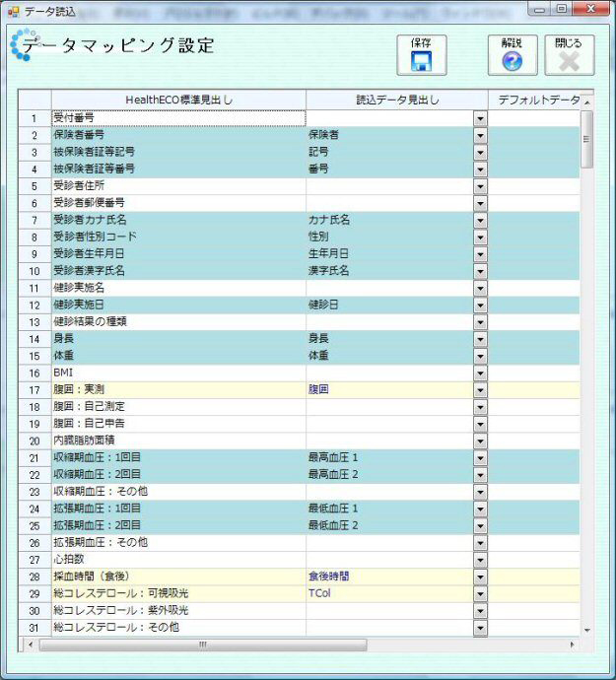Click the vertical scrollbar up arrow
The image size is (616, 680).
586,102
